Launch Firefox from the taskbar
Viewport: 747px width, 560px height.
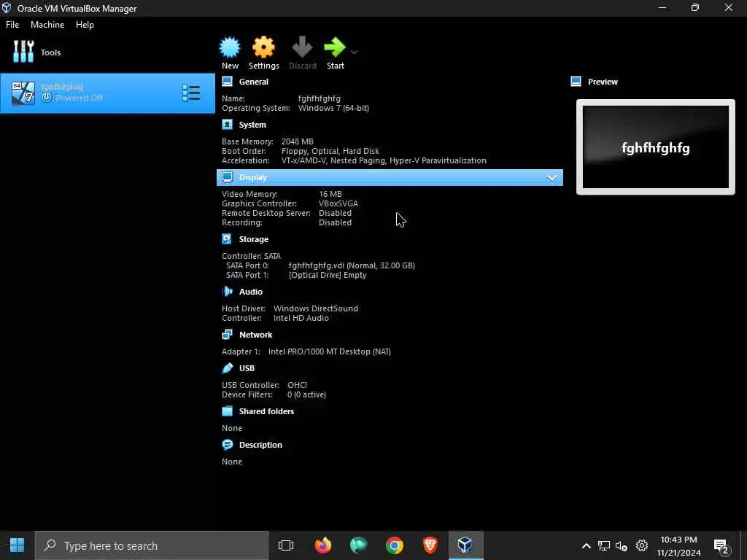(x=322, y=545)
